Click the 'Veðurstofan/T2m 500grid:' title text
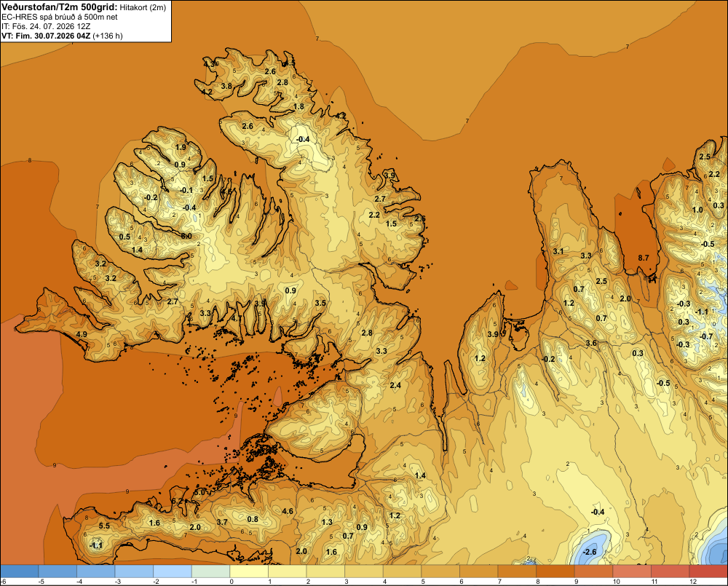This screenshot has width=728, height=586. 60,7
